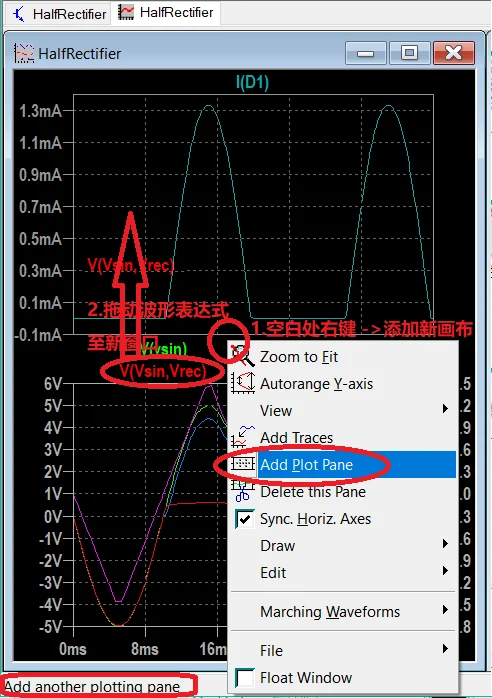Click the Add Traces icon

(x=243, y=437)
